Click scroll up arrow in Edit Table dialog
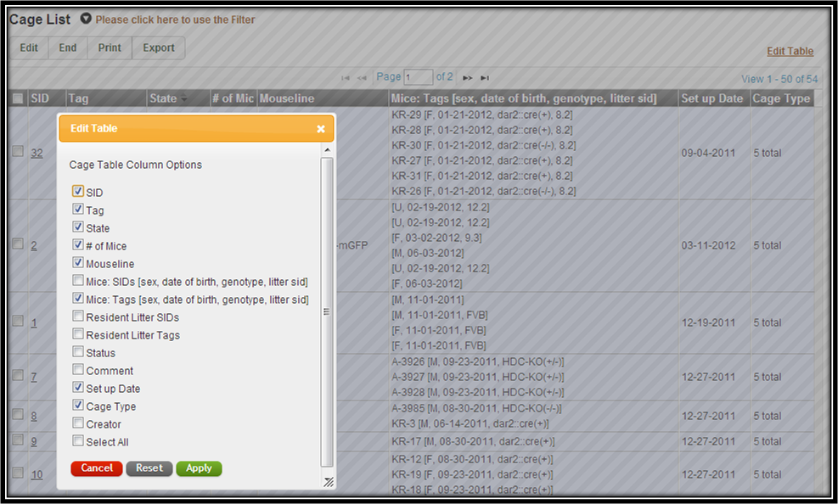This screenshot has height=504, width=838. click(327, 150)
